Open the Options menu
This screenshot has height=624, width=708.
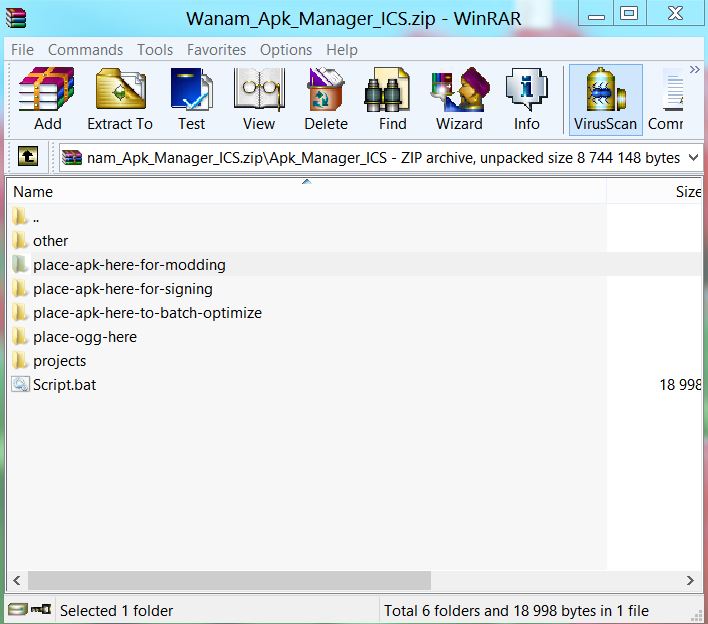pyautogui.click(x=286, y=50)
